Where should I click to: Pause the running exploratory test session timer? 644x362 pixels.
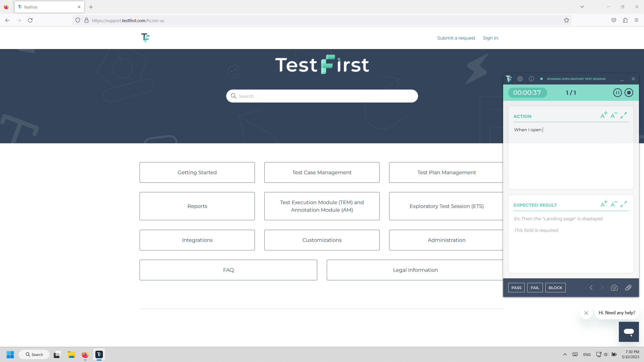[x=617, y=93]
